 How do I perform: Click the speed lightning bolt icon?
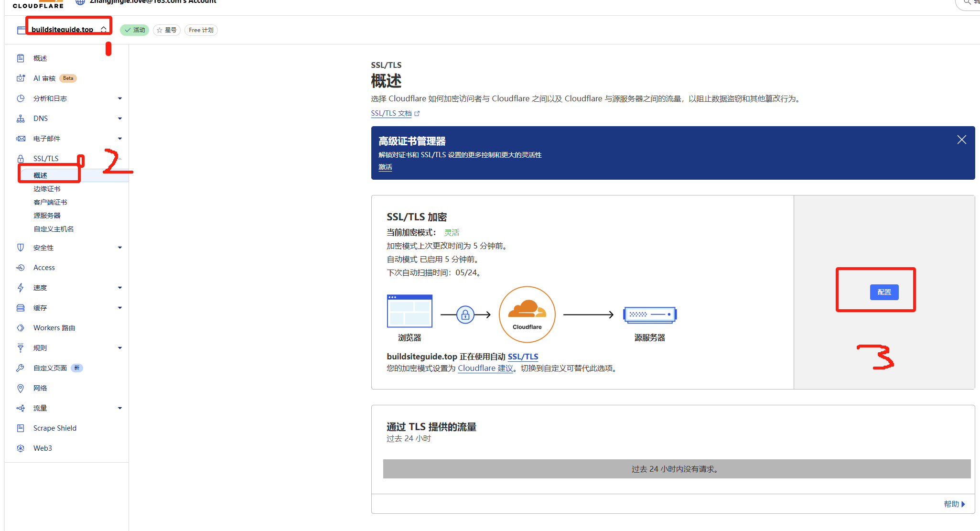click(21, 288)
